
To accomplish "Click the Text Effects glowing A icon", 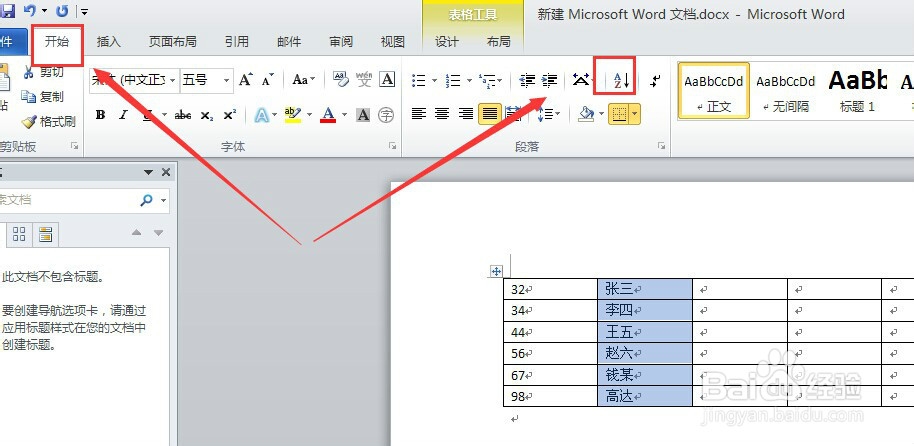I will pos(261,115).
